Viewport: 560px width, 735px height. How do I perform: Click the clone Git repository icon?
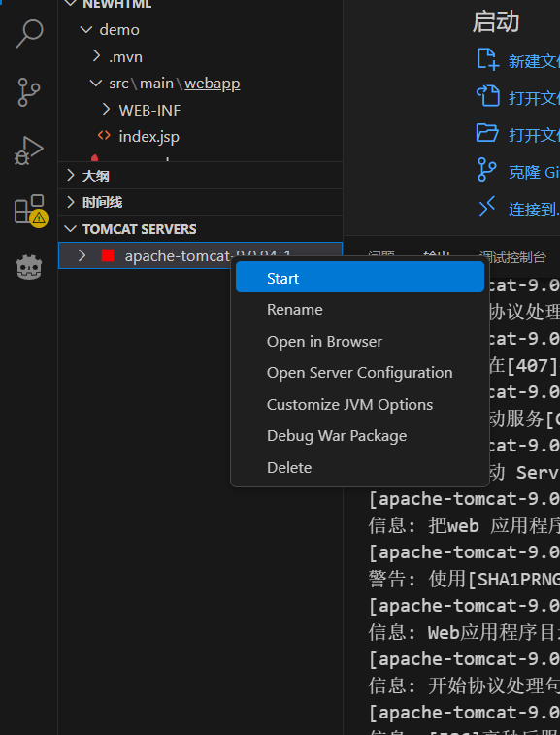tap(487, 170)
